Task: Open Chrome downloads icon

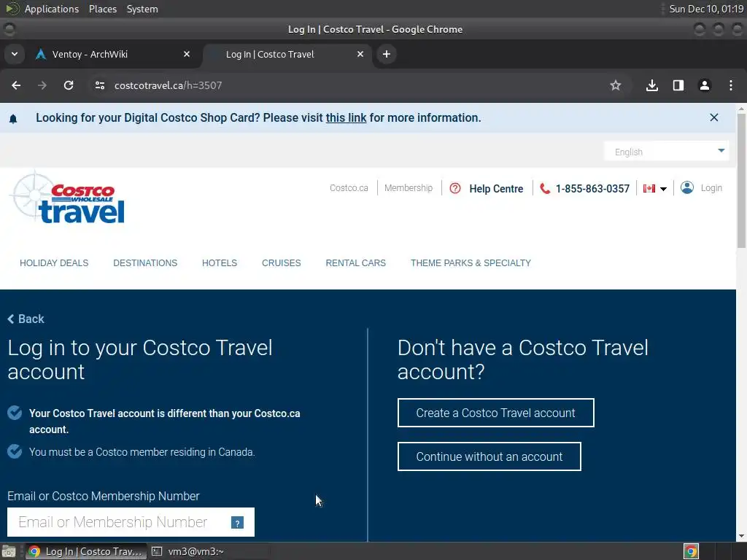Action: pos(652,85)
